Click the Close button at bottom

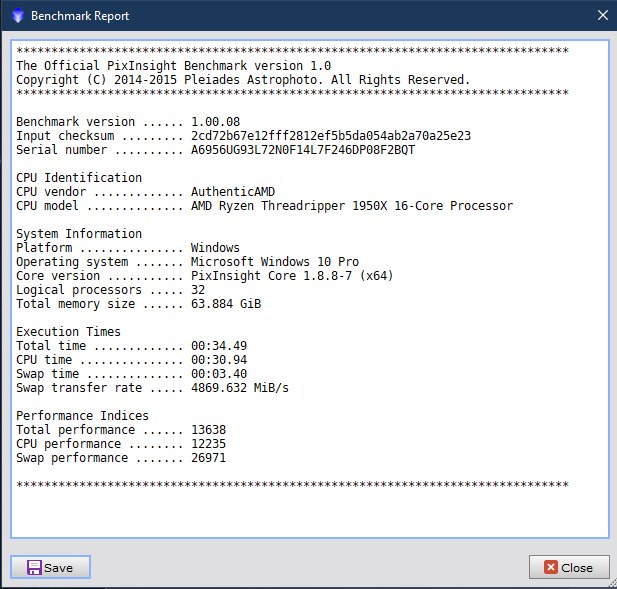pos(569,567)
